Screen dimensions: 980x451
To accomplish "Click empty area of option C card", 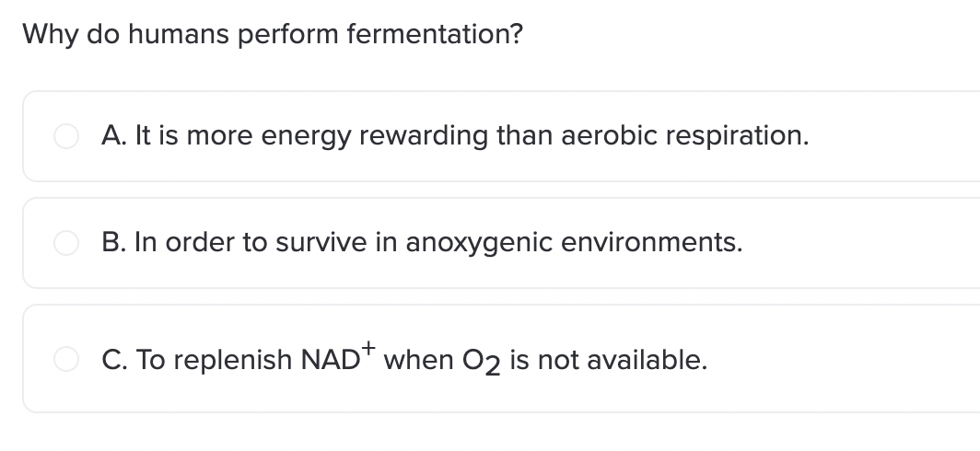I will 844,359.
